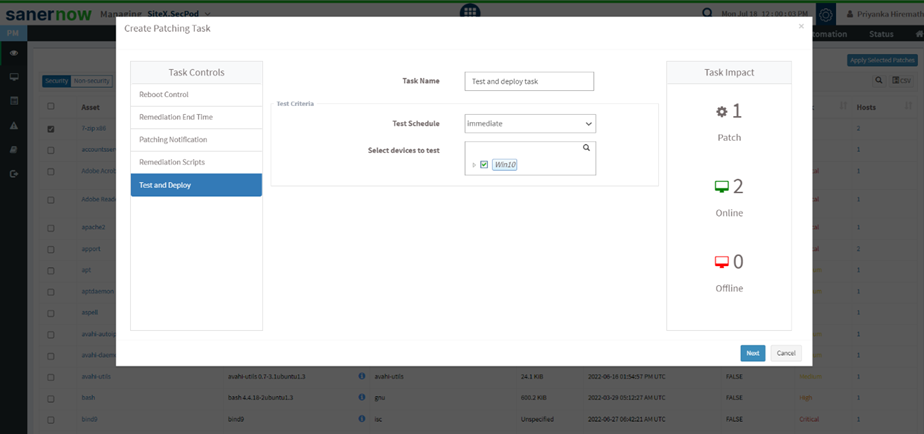
Task: Click the visibility eye icon in left sidebar
Action: pos(14,53)
